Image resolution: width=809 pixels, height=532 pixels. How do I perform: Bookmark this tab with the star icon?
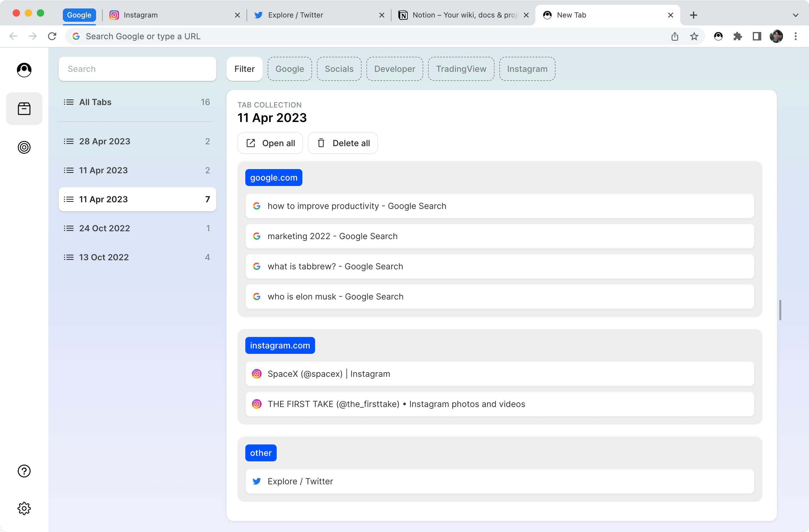(x=694, y=36)
